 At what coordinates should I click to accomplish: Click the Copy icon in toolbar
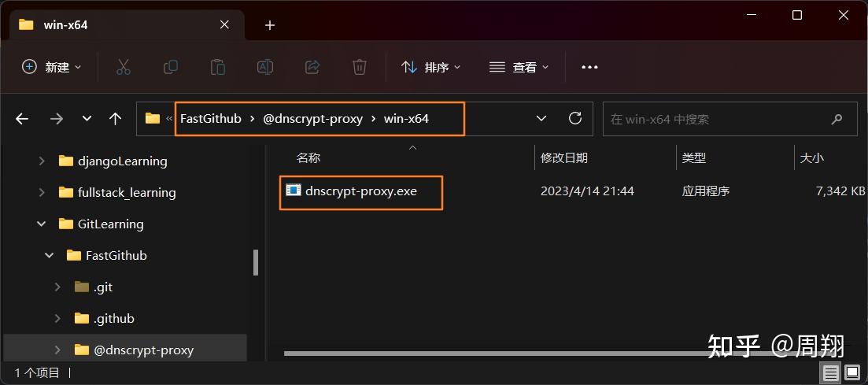tap(171, 67)
